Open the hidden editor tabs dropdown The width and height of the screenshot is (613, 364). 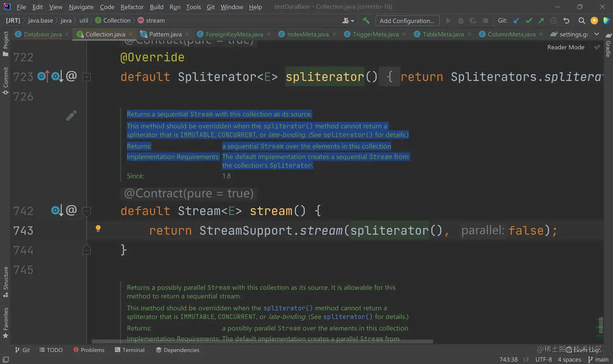pos(596,34)
